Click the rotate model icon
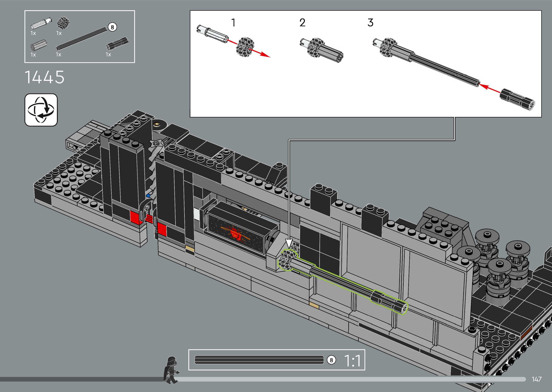Viewport: 552px width, 392px height. 41,110
